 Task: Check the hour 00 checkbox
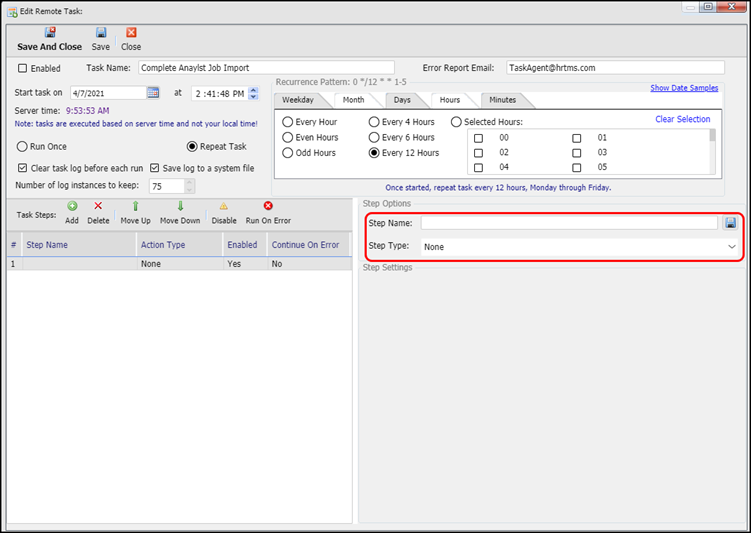coord(478,138)
